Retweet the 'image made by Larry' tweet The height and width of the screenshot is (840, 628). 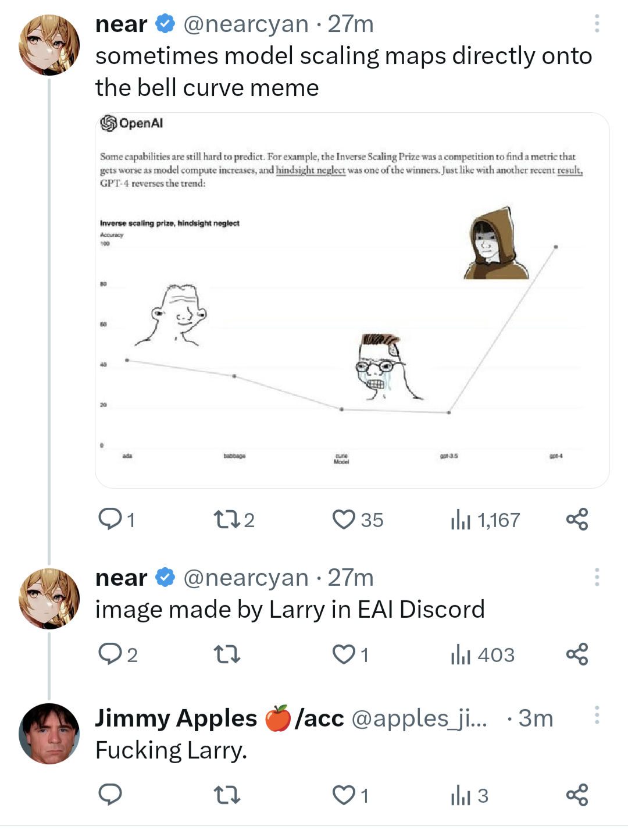click(227, 654)
